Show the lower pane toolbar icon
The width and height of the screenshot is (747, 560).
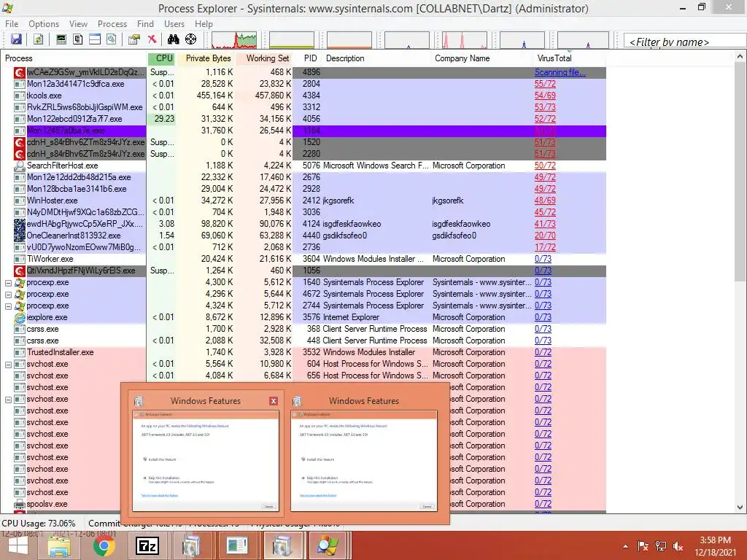point(95,39)
